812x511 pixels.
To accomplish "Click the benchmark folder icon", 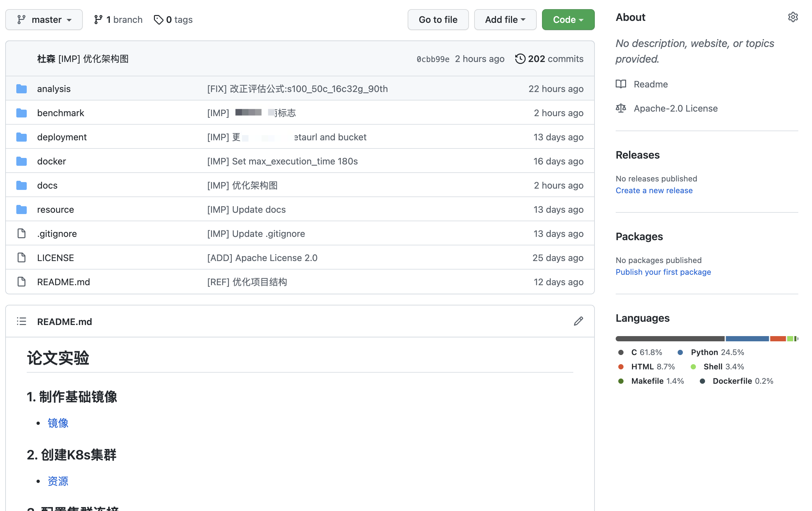I will [22, 113].
